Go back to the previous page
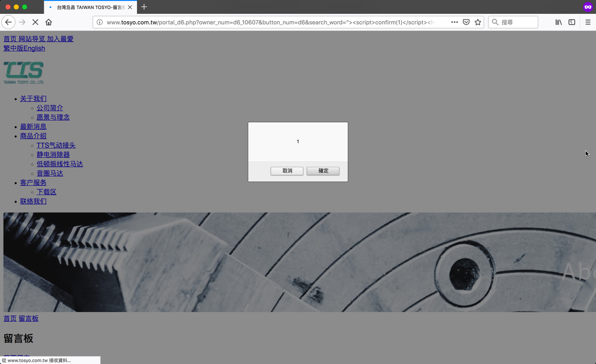This screenshot has height=364, width=596. (8, 22)
